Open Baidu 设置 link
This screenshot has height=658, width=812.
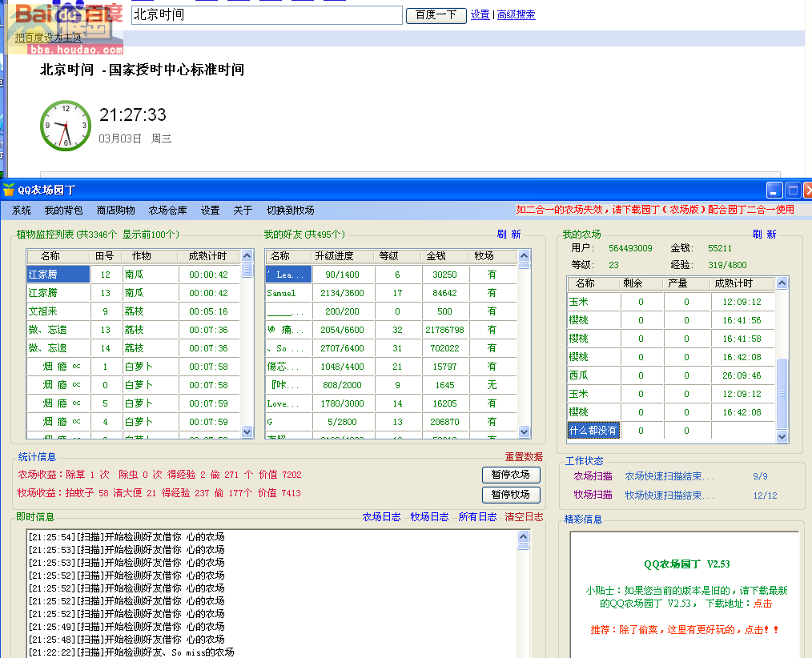point(480,14)
